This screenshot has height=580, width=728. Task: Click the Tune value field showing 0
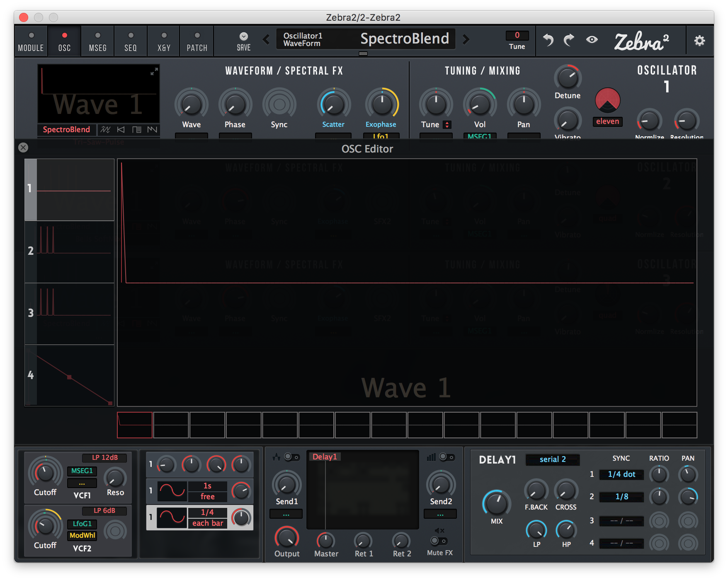(x=517, y=35)
